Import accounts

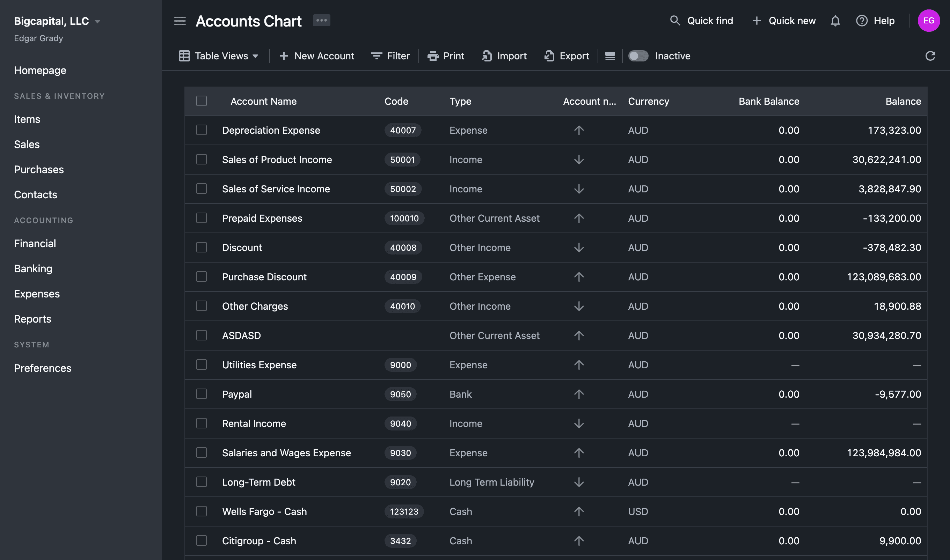click(x=504, y=56)
